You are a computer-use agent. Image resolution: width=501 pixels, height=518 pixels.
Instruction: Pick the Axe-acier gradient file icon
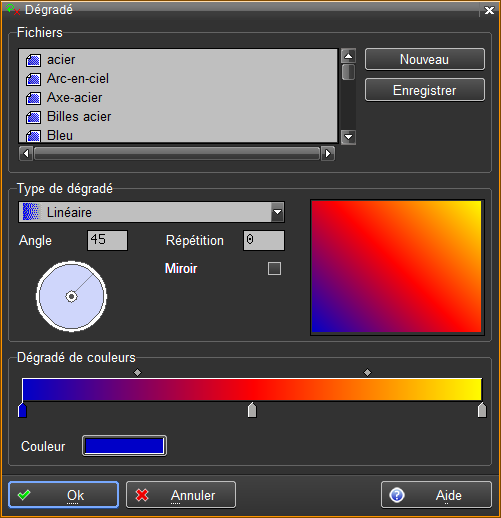point(33,98)
